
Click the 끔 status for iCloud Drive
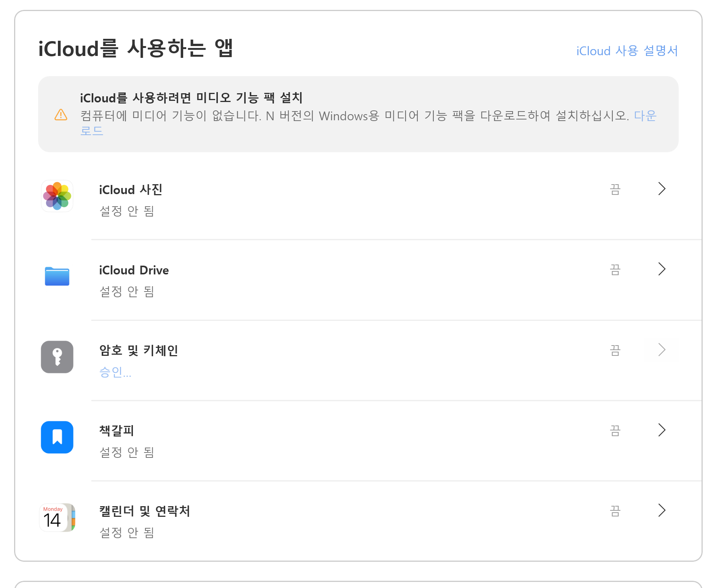coord(615,270)
